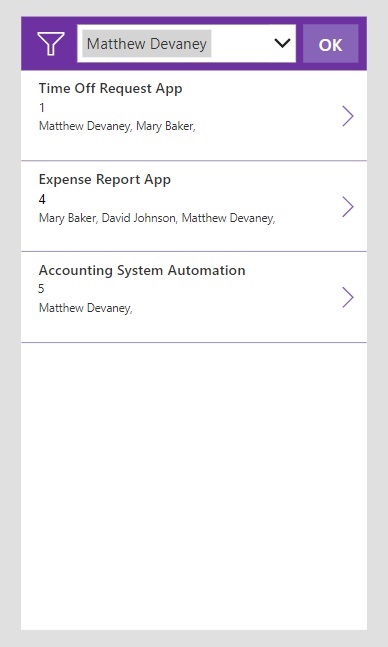This screenshot has width=388, height=647.
Task: Select the Accounting System Automation title
Action: coord(142,270)
